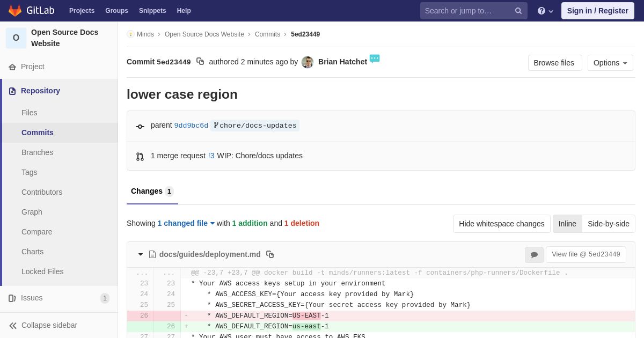Go to Files in Repository sidebar
This screenshot has height=338, width=644.
click(30, 113)
